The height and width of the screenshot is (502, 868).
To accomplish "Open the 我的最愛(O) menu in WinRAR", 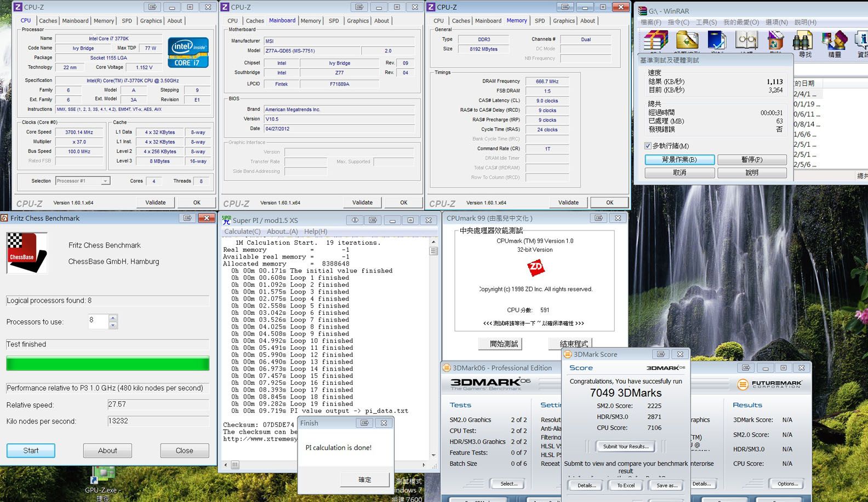I will 741,22.
